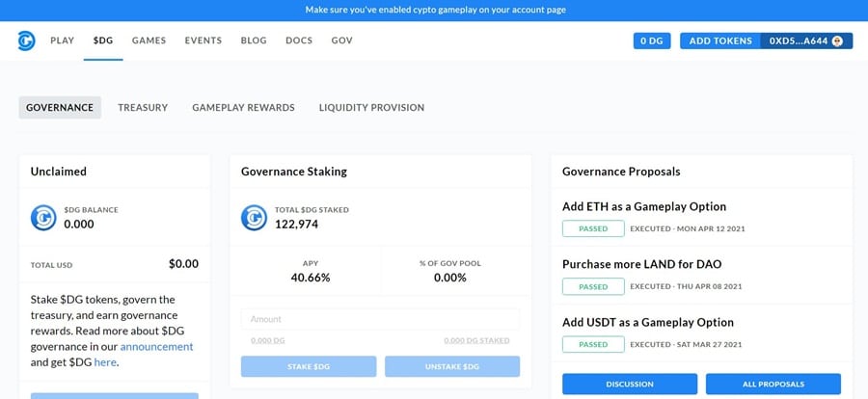Click the Decentral Games logo in navbar
Screen dimensions: 868x399
click(26, 40)
